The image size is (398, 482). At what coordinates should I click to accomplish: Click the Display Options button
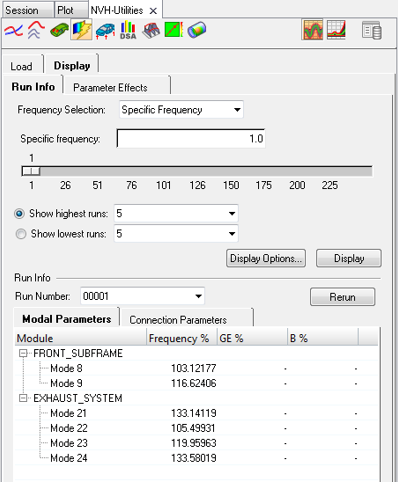click(x=266, y=258)
